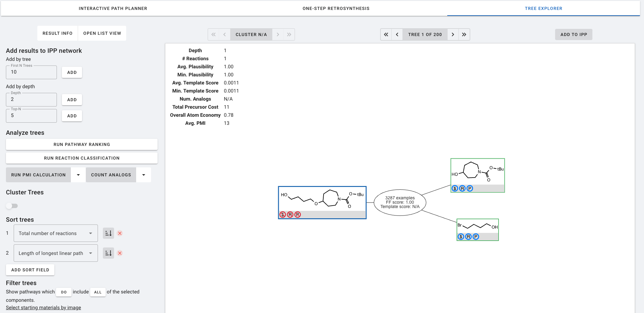This screenshot has width=644, height=313.
Task: Toggle sort direction for Length of longest linear path
Action: pos(108,253)
